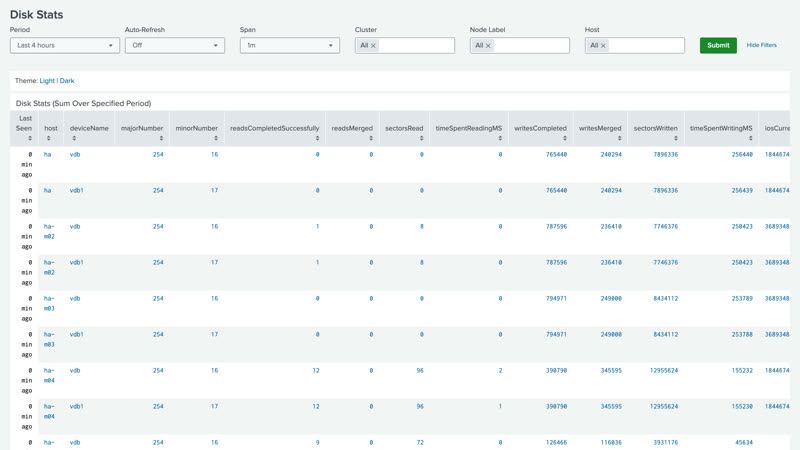Click host ha in the vdb1 row

tap(47, 190)
